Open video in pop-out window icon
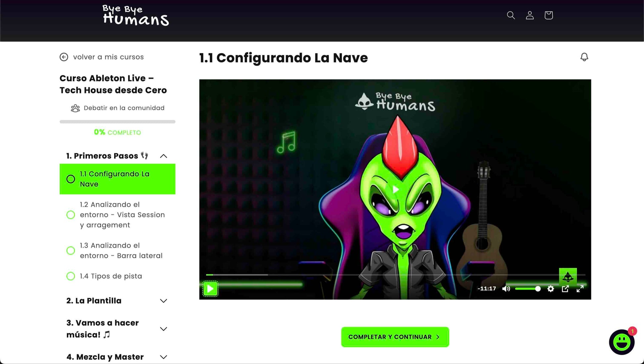Viewport: 644px width, 364px height. (565, 289)
